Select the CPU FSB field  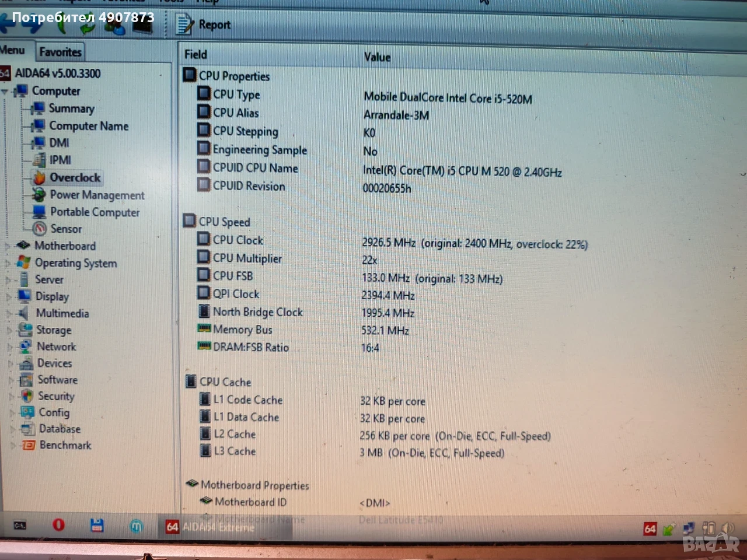[233, 275]
